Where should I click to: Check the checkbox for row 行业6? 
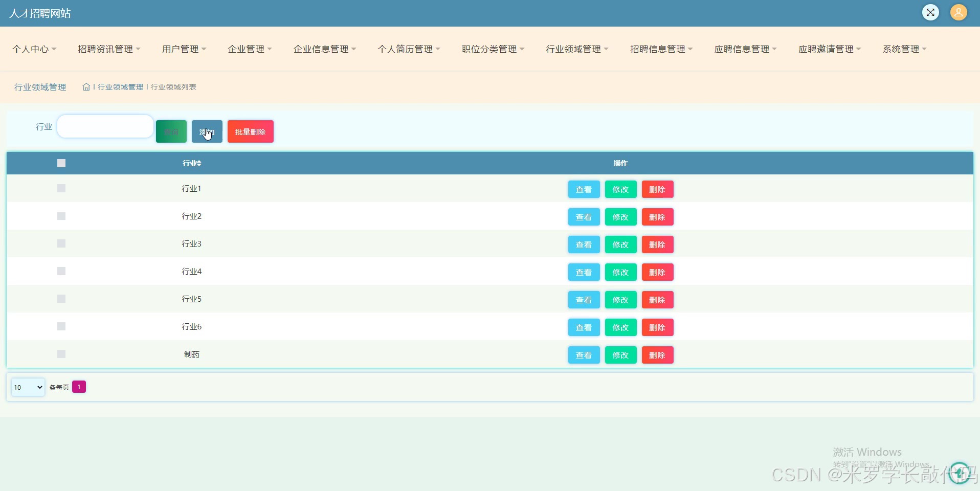[61, 326]
